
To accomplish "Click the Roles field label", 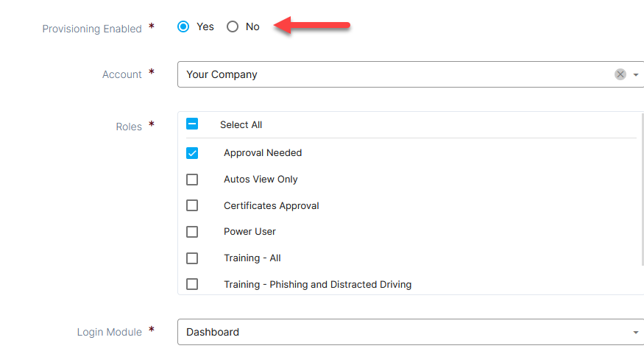I will click(x=129, y=127).
